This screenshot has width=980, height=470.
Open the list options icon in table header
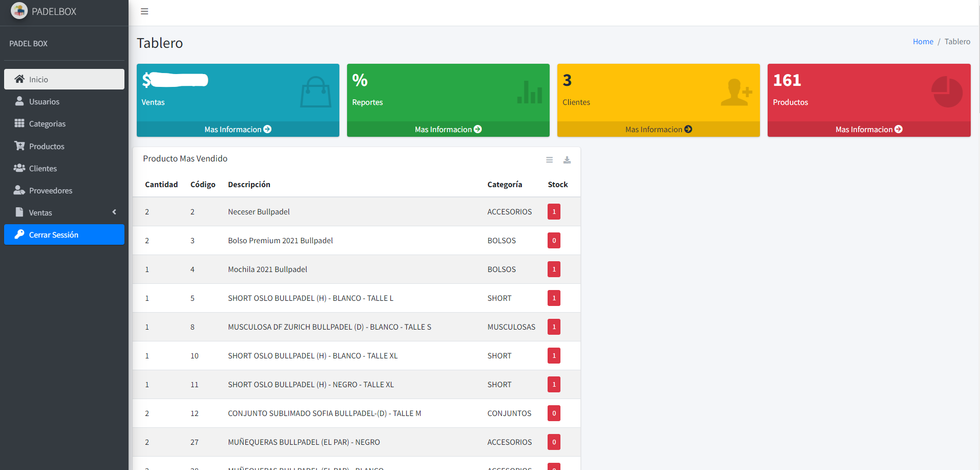pyautogui.click(x=549, y=160)
